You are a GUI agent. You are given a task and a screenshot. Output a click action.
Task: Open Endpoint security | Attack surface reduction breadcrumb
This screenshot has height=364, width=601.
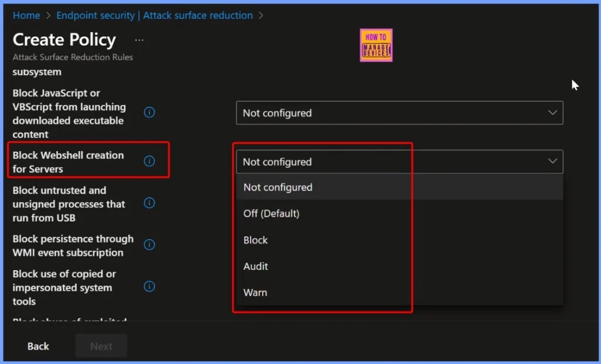[x=154, y=15]
